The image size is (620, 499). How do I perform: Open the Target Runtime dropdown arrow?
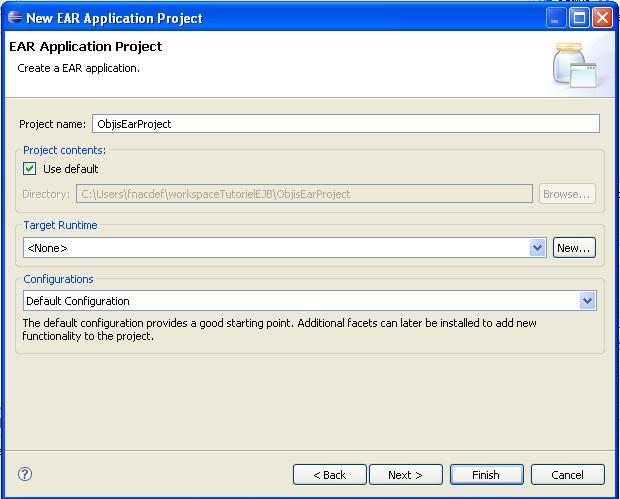coord(537,248)
